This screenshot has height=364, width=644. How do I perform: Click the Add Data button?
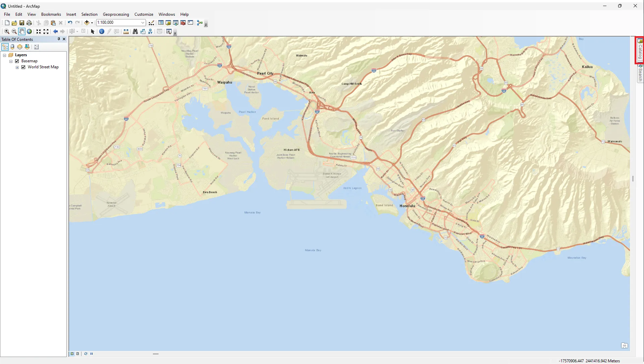point(87,23)
